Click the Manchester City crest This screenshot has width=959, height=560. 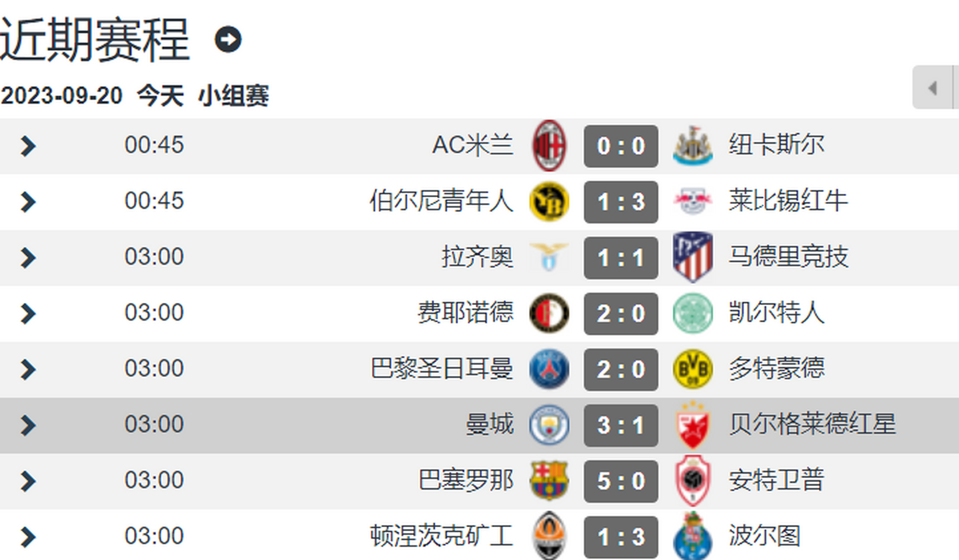tap(549, 425)
